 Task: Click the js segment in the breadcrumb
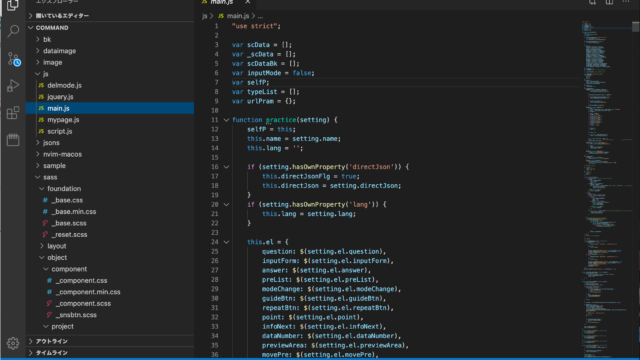(x=204, y=16)
